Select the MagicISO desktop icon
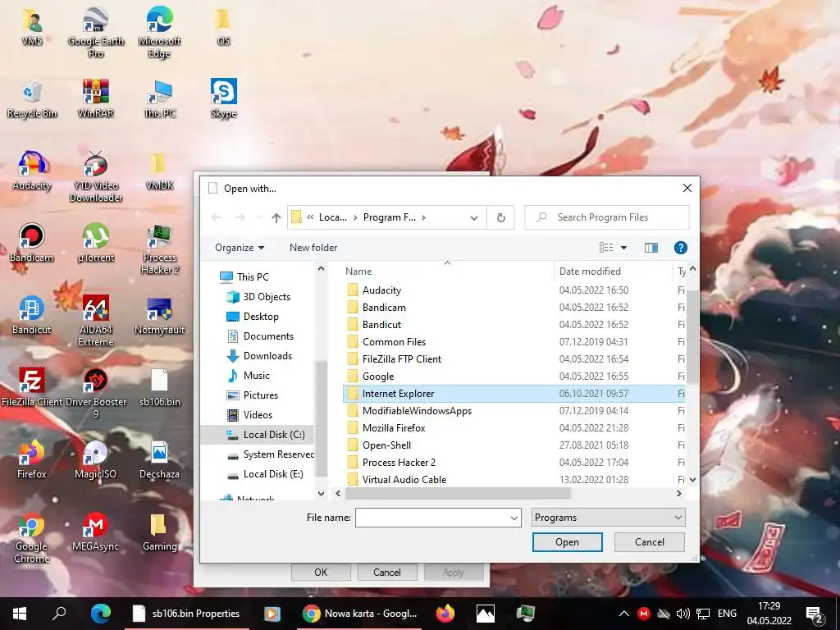This screenshot has height=630, width=840. click(95, 460)
